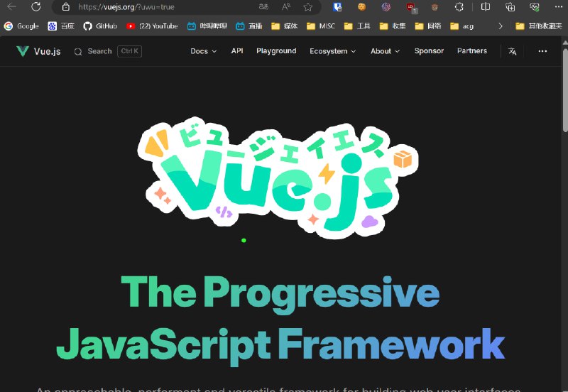Open the uBlock Origin extension icon
Screen dimensions: 568x392
(x=411, y=7)
